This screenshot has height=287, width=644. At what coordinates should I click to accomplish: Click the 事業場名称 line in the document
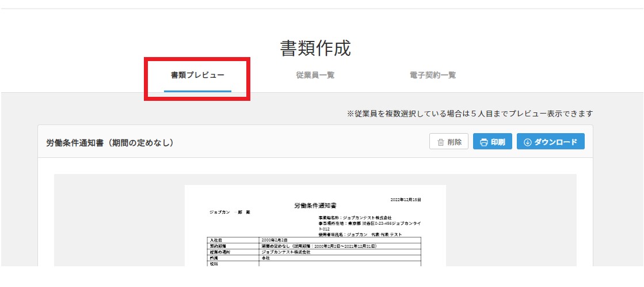355,218
